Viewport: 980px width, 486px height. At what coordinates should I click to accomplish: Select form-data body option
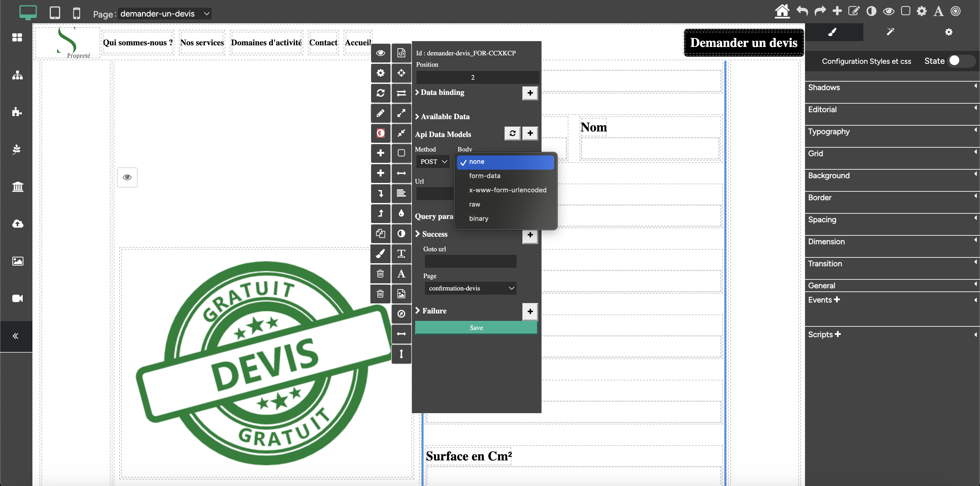click(x=505, y=176)
